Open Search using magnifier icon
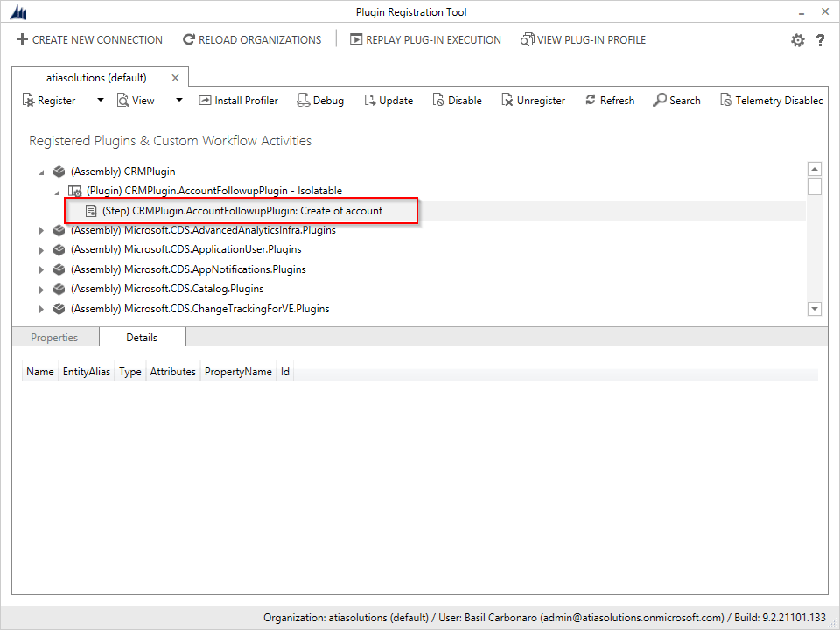This screenshot has height=630, width=840. tap(660, 101)
